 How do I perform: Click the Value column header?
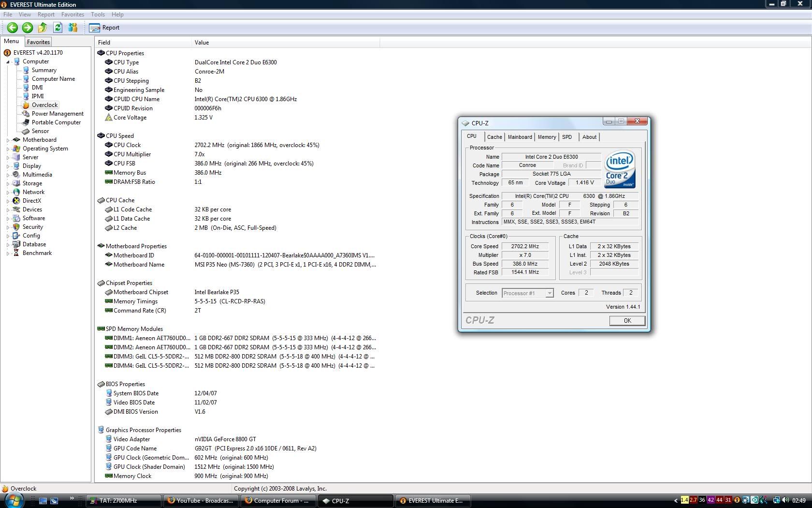286,43
